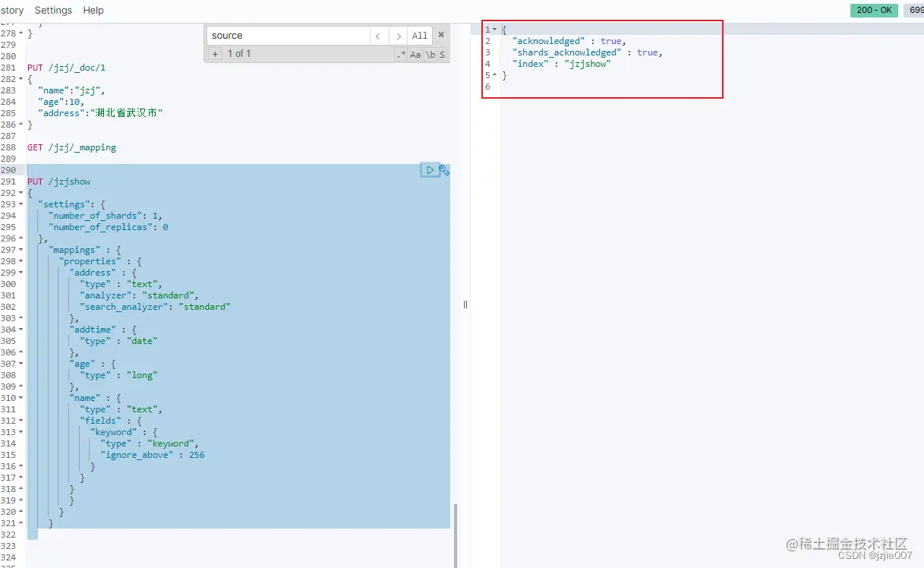Click the PUT /jzjshow request line
Image resolution: width=924 pixels, height=568 pixels.
click(58, 181)
